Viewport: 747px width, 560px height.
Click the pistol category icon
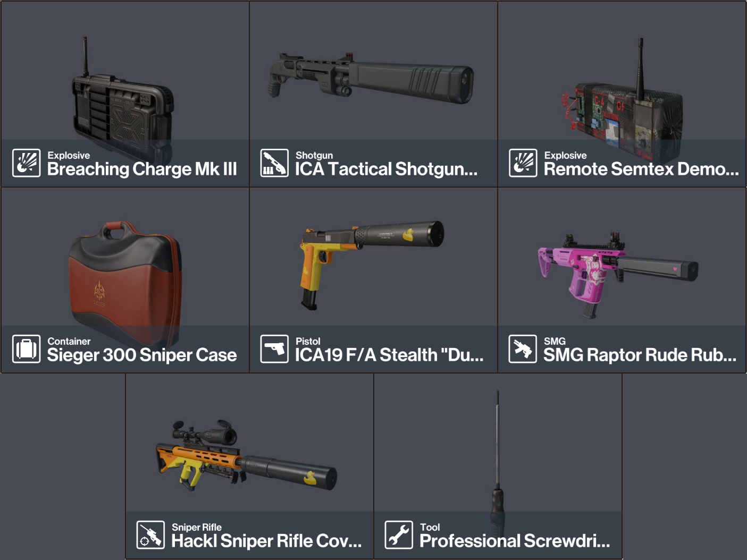274,349
